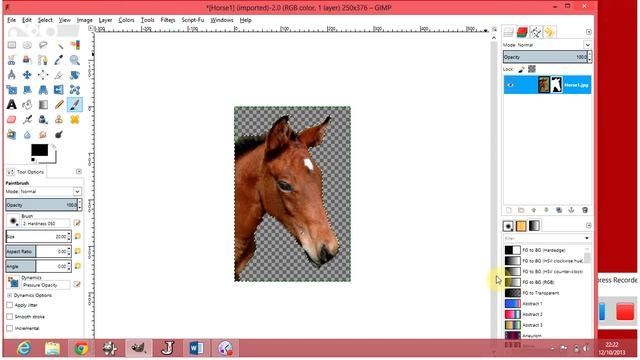Image resolution: width=640 pixels, height=360 pixels.
Task: Open the File menu
Action: 11,20
